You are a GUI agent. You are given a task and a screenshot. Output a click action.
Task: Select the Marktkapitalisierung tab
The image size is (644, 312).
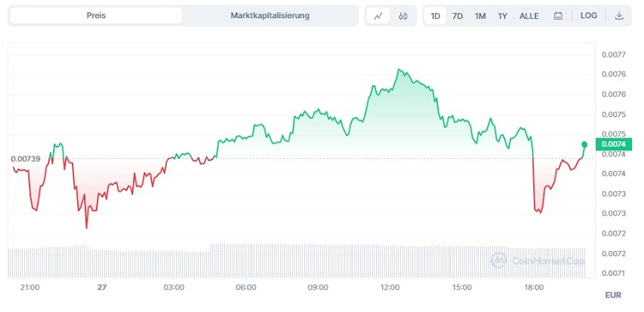270,15
